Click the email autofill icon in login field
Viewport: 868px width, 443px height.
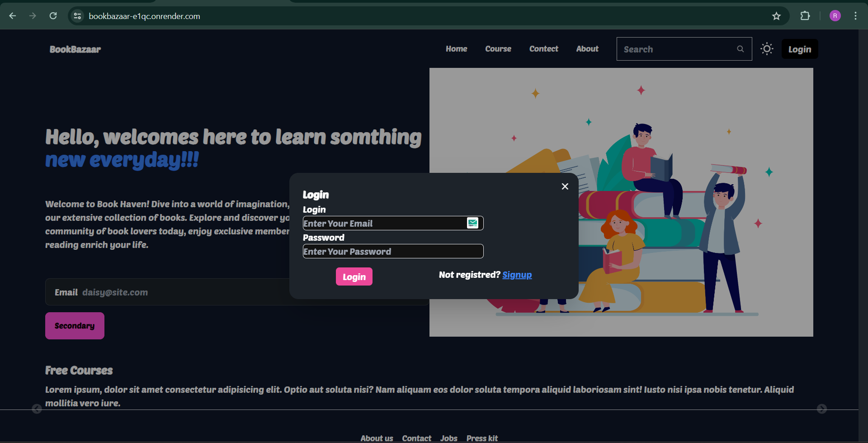point(472,223)
